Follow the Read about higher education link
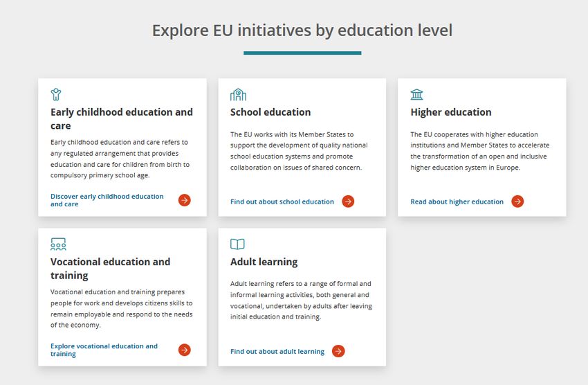 [457, 202]
